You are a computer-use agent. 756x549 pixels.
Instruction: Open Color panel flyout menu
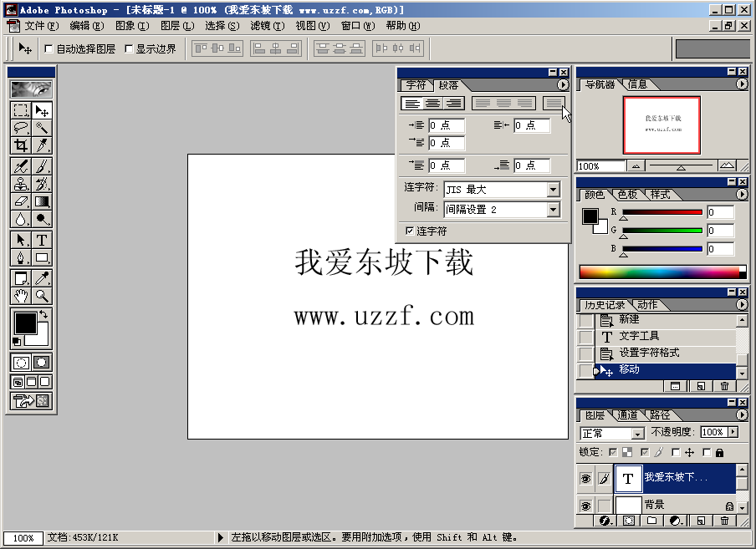[x=742, y=194]
